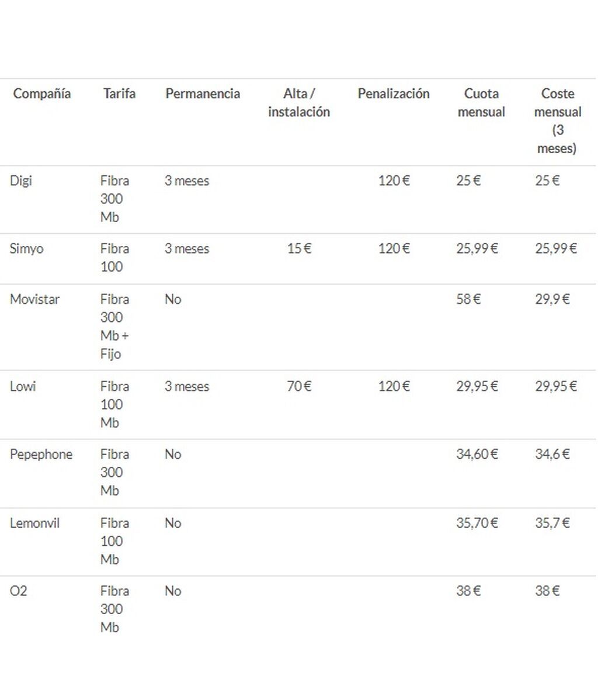Viewport: 598px width, 700px height.
Task: Select the O2 company name
Action: pyautogui.click(x=18, y=591)
